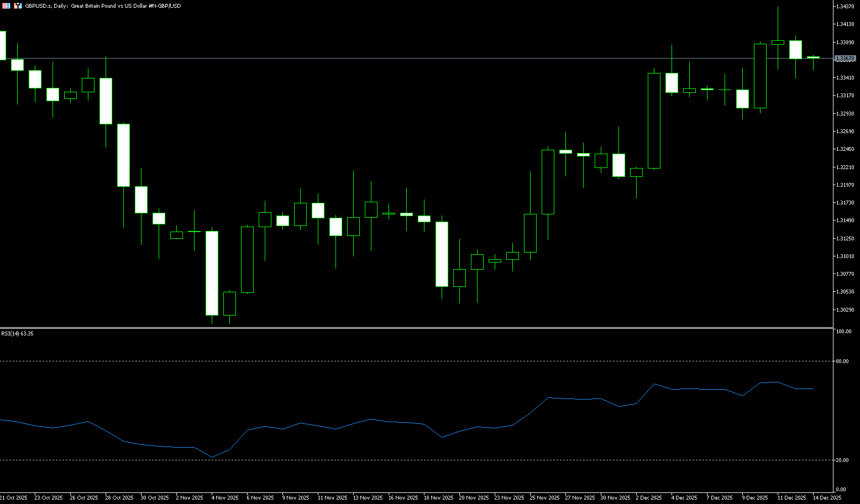Click the GBPUSD.s Daily chart title
Viewport: 860px width, 504px height.
click(103, 6)
